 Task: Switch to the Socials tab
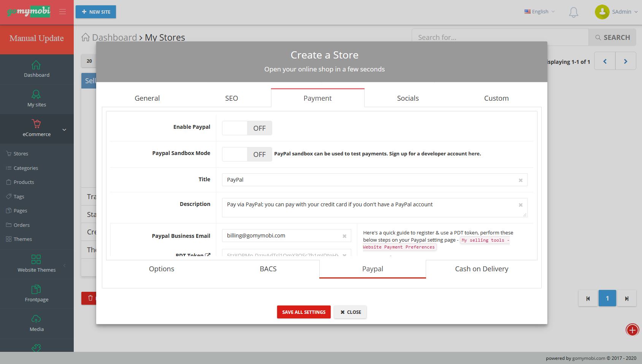click(408, 98)
